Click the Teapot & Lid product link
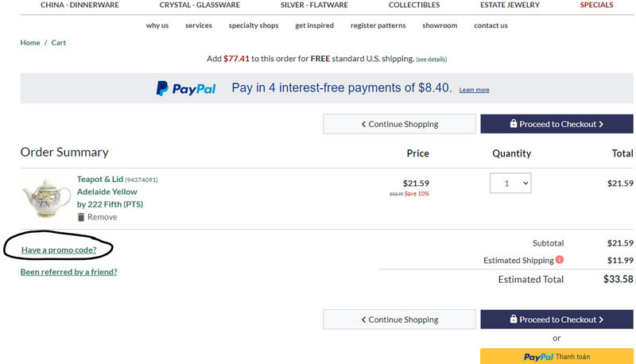This screenshot has height=364, width=636. (99, 180)
